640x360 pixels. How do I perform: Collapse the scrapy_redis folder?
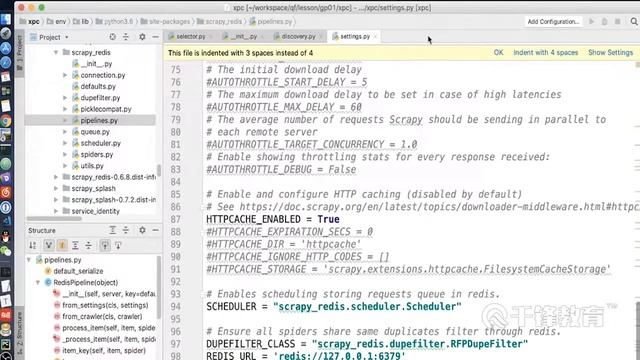pyautogui.click(x=56, y=52)
